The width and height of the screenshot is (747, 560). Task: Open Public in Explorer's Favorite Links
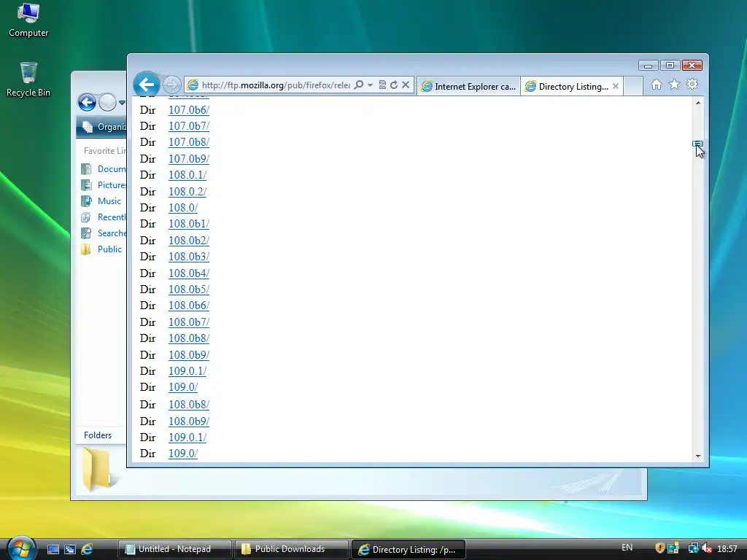pyautogui.click(x=101, y=249)
